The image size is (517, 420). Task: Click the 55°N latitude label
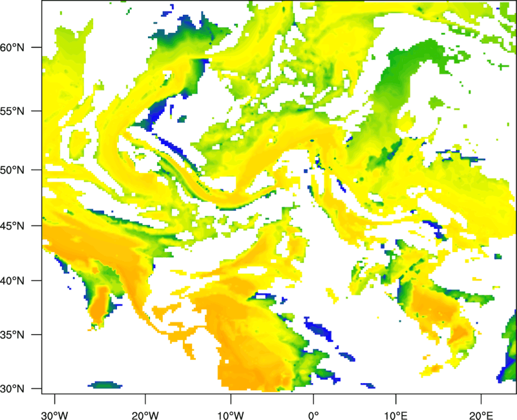coord(12,111)
